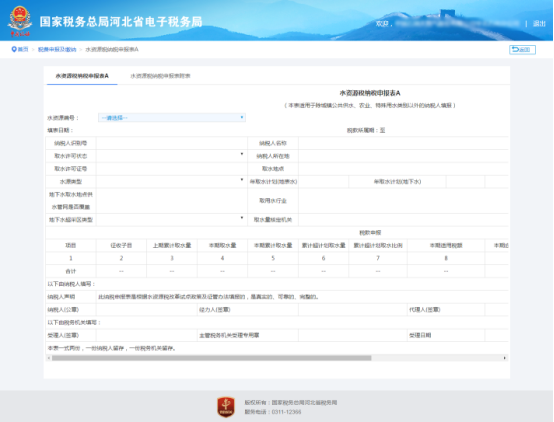
Task: Click the 取用水行业 input field
Action: [403, 201]
